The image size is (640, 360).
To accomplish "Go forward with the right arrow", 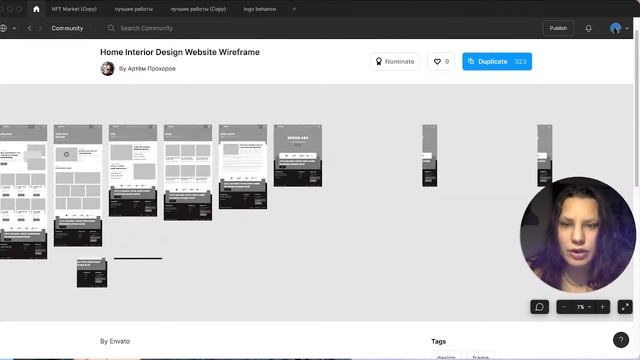I will click(x=40, y=28).
